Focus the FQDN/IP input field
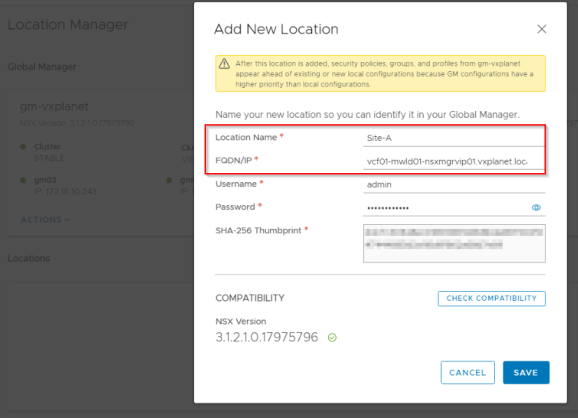This screenshot has height=418, width=578. pos(454,161)
